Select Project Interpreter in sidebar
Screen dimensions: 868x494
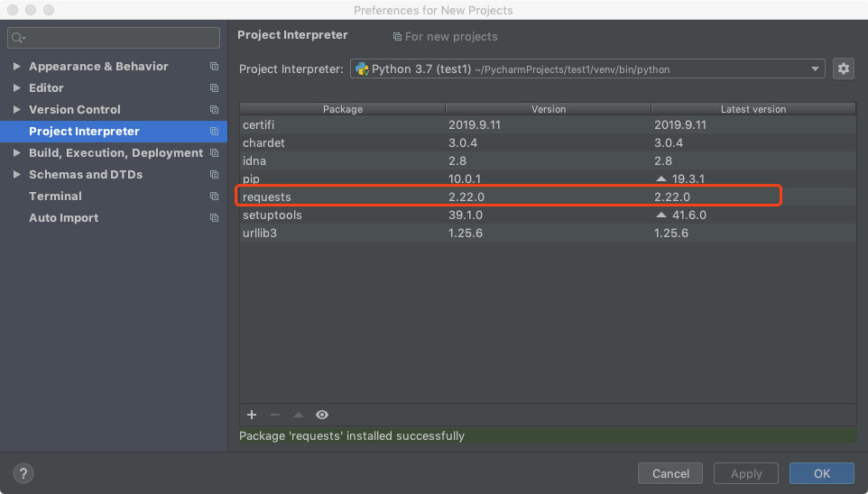pyautogui.click(x=114, y=131)
